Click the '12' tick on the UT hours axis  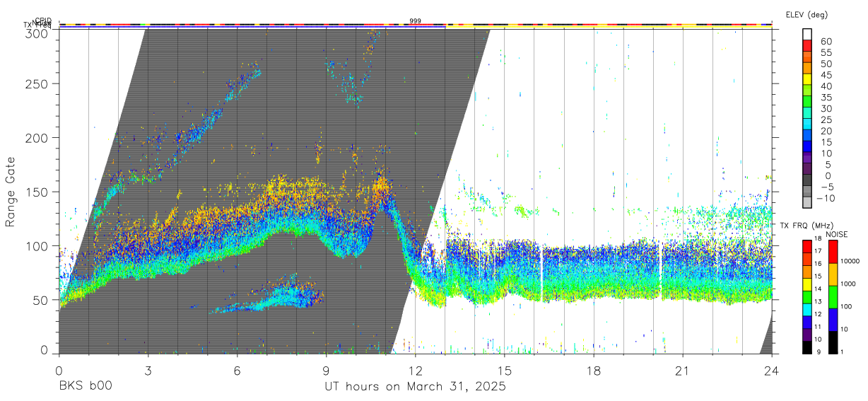pyautogui.click(x=416, y=370)
